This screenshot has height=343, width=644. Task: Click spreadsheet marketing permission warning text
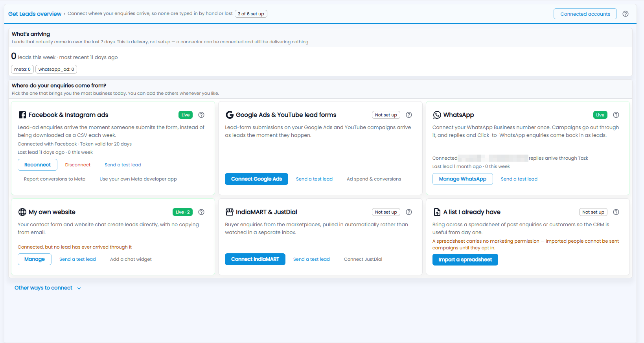[526, 244]
